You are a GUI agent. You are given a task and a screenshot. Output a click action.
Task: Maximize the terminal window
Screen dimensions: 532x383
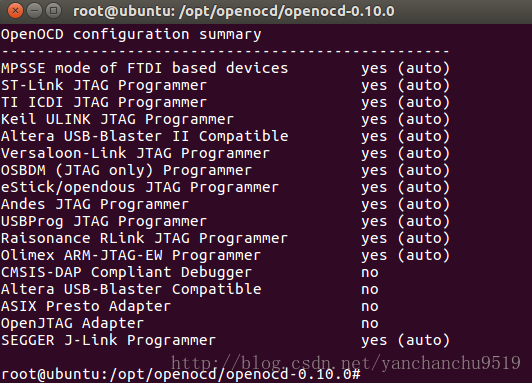click(x=54, y=11)
